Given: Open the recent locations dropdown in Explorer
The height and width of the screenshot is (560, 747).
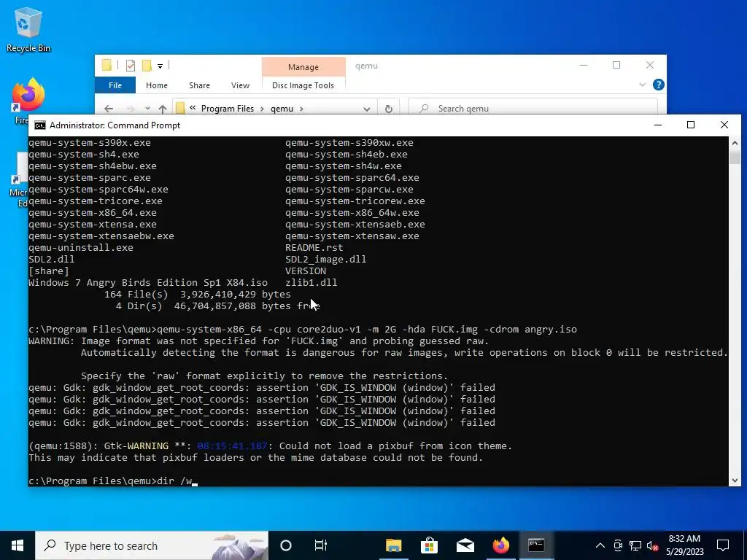Looking at the screenshot, I should pos(147,109).
